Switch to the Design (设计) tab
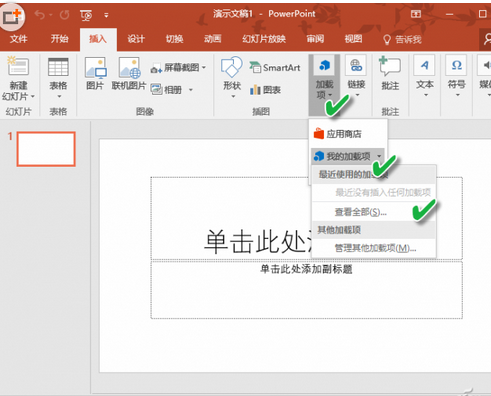Screen dimensions: 491x396 [x=136, y=39]
